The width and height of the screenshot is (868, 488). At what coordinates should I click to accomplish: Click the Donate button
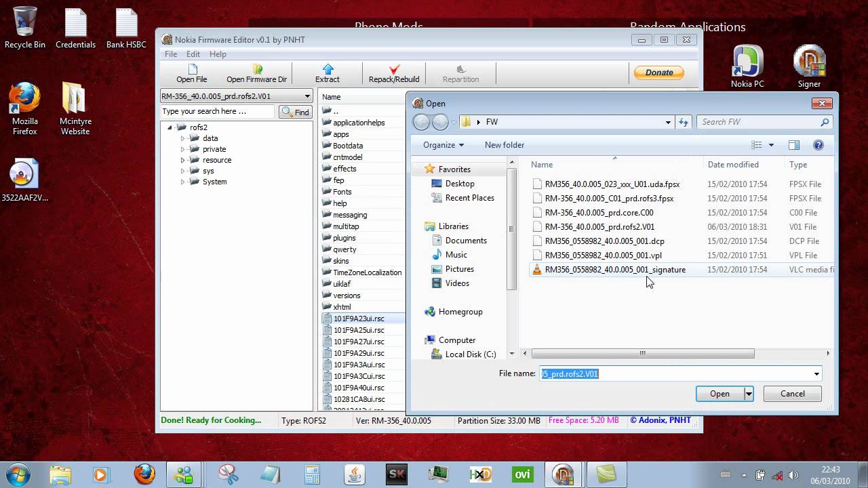pyautogui.click(x=658, y=73)
